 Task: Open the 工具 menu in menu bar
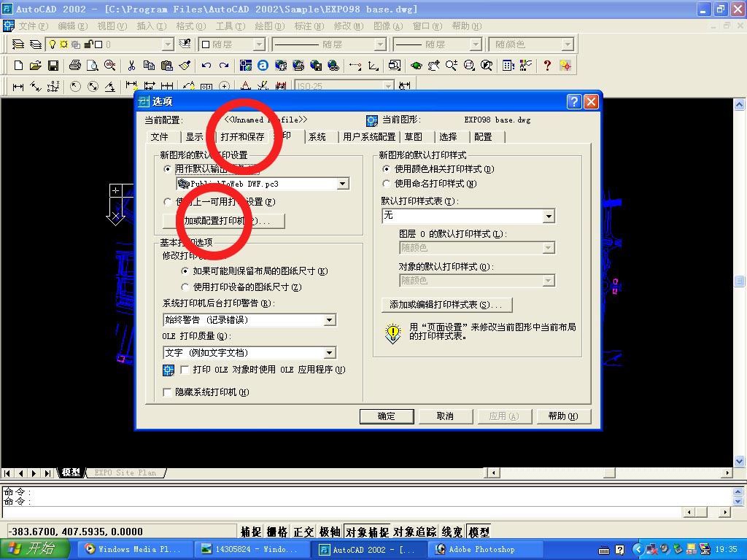tap(231, 26)
